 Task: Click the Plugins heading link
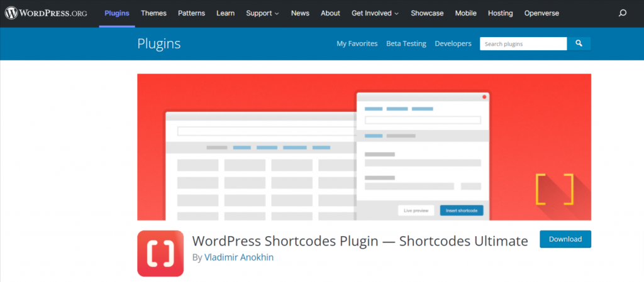[x=159, y=43]
